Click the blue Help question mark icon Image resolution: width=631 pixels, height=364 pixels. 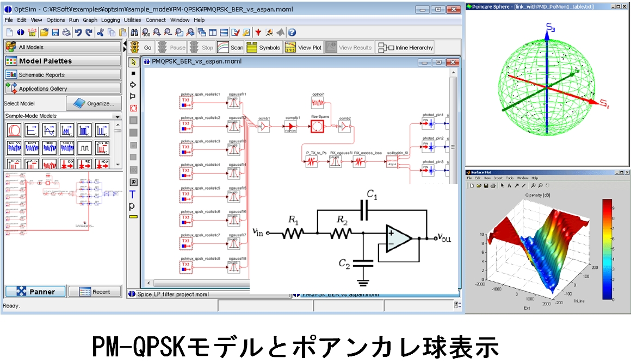point(292,33)
